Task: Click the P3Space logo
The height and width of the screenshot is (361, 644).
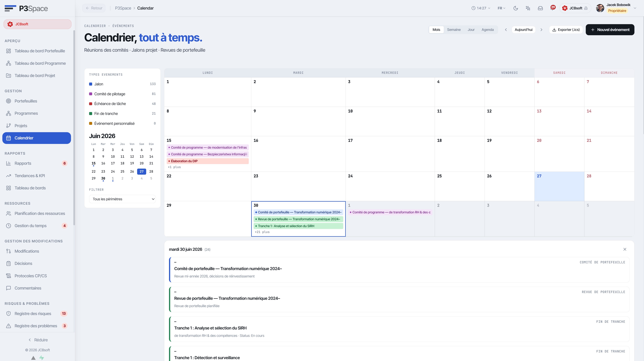Action: (x=26, y=9)
